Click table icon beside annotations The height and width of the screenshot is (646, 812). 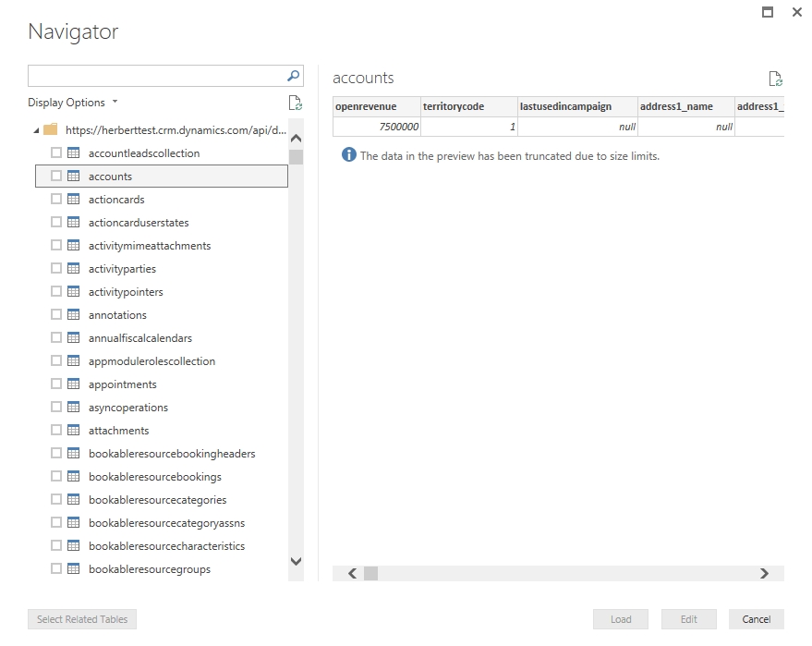74,314
